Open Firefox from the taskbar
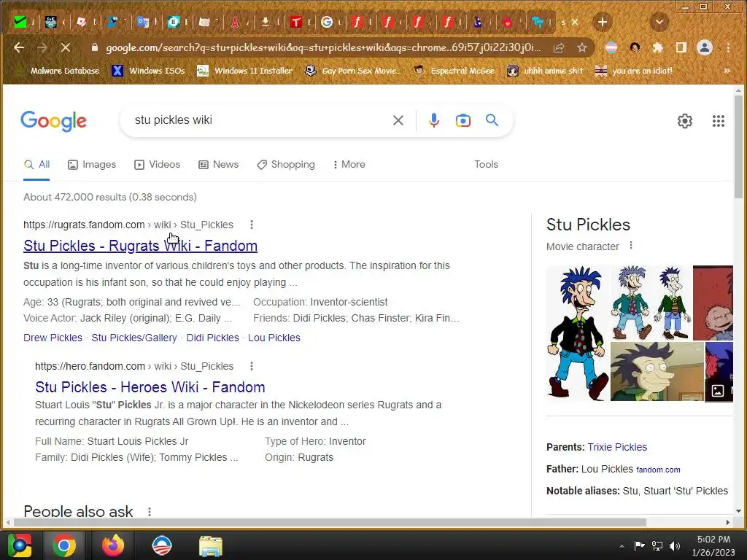 (x=113, y=545)
